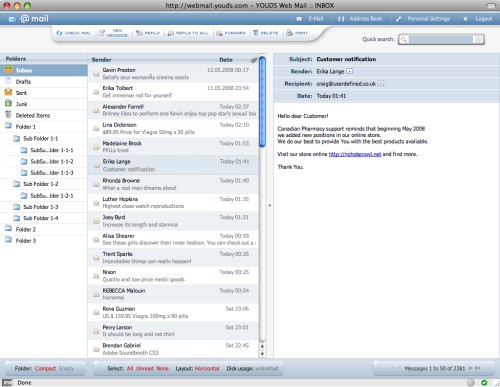Select the Inbox folder

(44, 70)
